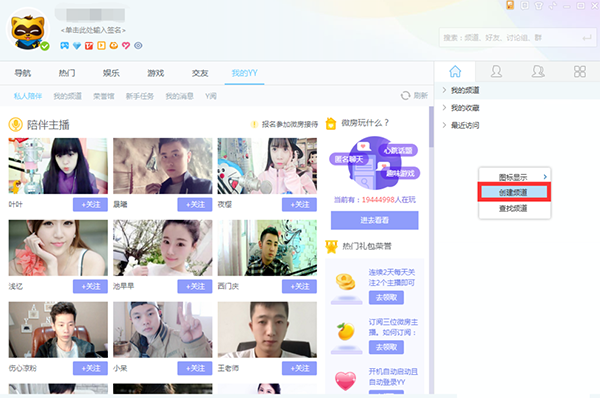The height and width of the screenshot is (398, 600).
Task: Follow anchor 叶叶 with +关注
Action: click(90, 205)
